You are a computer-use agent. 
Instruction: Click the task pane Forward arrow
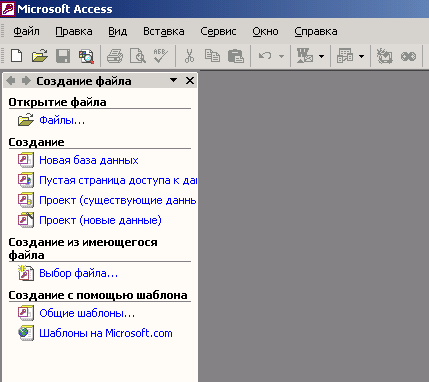[x=26, y=80]
